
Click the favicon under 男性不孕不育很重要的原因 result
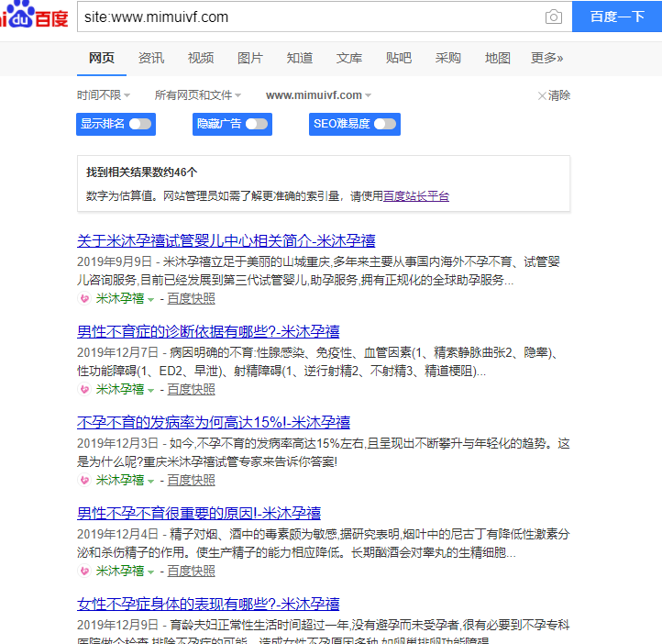(84, 571)
